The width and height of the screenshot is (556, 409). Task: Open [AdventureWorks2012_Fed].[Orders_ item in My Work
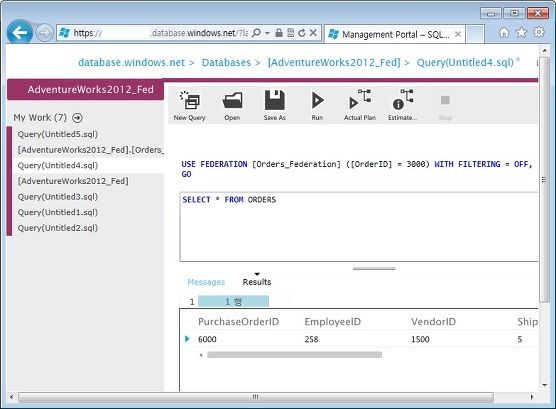(91, 150)
